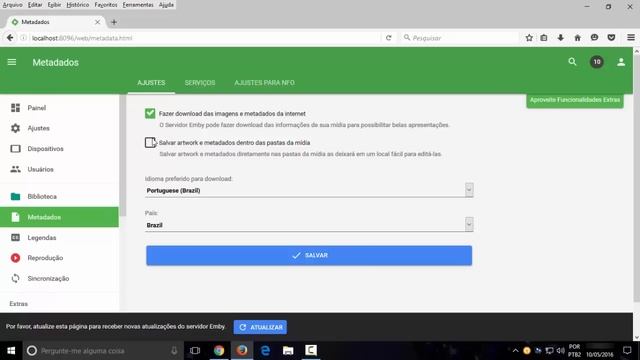The height and width of the screenshot is (360, 640).
Task: Close the Metadados browser tab
Action: click(x=97, y=22)
